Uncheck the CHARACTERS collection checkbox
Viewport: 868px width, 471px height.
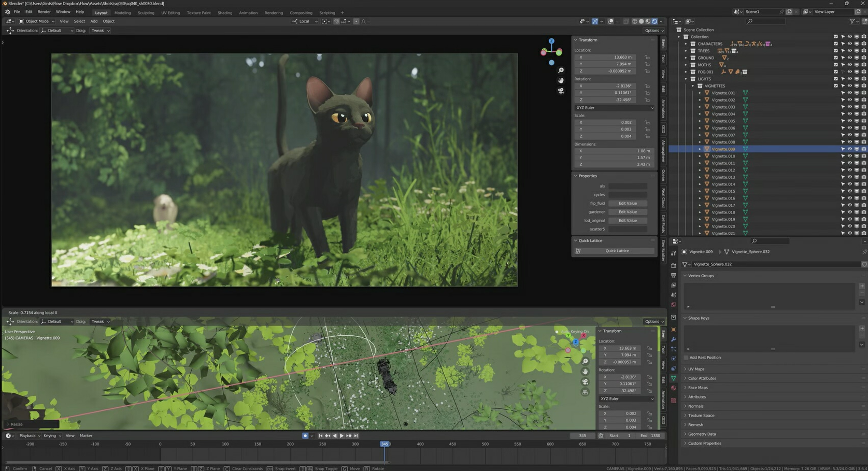tap(836, 44)
